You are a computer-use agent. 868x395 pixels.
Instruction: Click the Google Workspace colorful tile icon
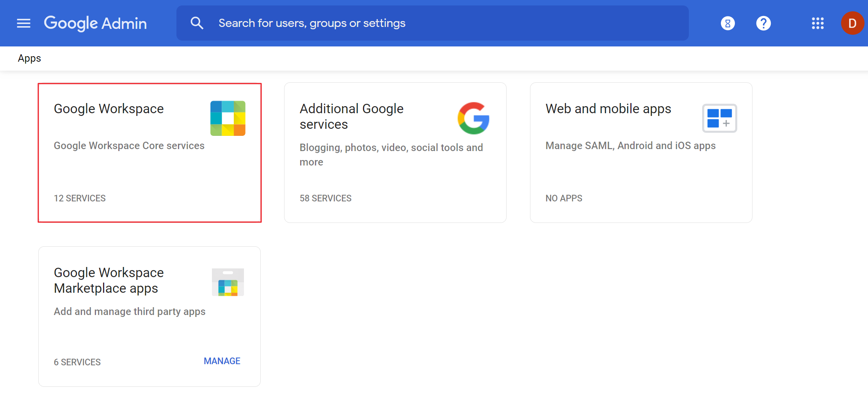[228, 118]
